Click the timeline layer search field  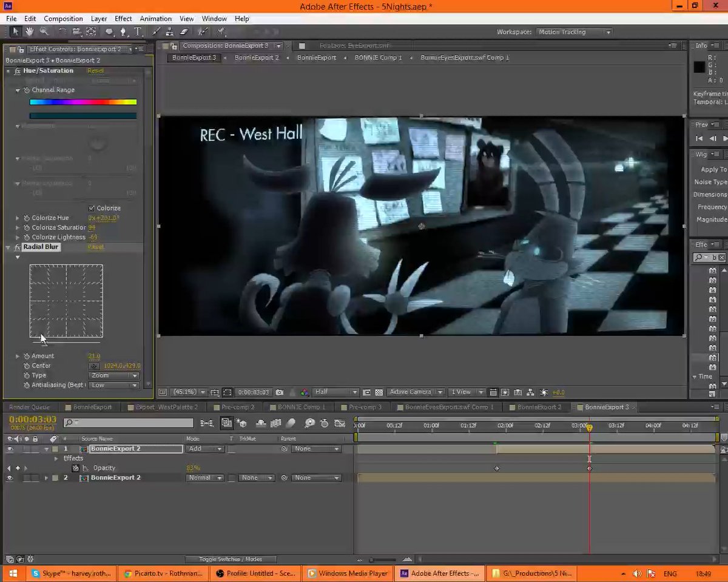(129, 423)
